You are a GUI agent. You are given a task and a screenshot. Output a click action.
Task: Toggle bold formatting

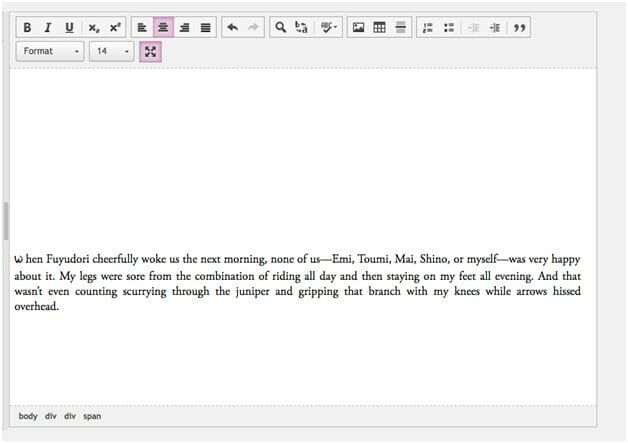27,28
